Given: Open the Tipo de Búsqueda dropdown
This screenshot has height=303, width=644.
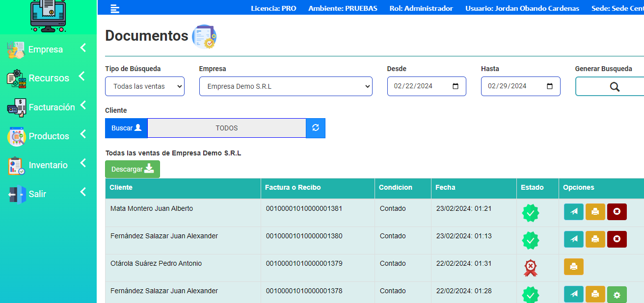Looking at the screenshot, I should [144, 86].
